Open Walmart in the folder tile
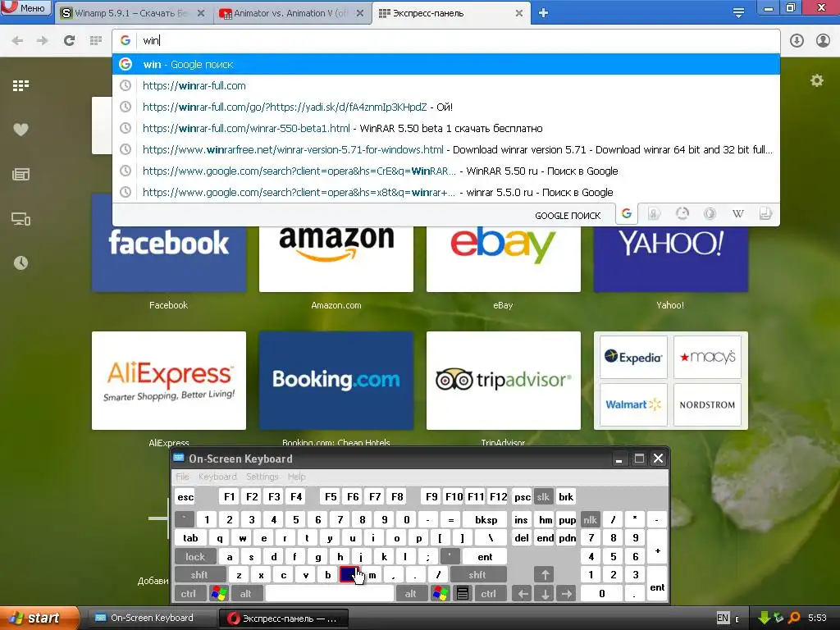 (x=633, y=404)
